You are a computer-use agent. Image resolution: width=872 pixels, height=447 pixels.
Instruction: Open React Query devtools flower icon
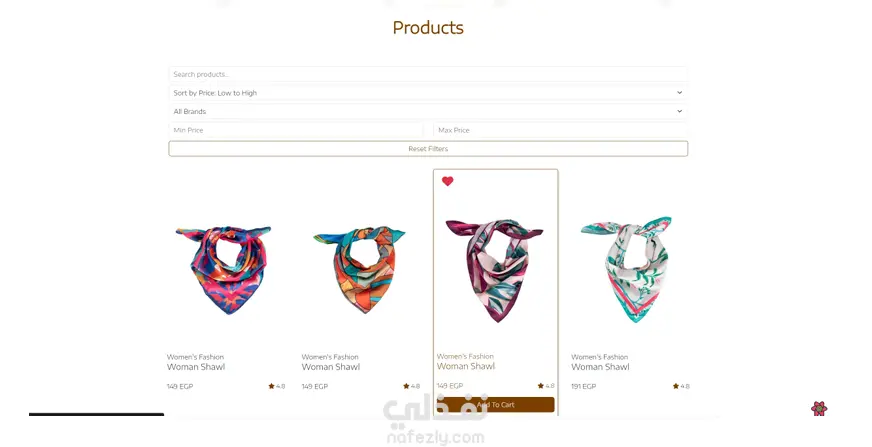pos(819,409)
